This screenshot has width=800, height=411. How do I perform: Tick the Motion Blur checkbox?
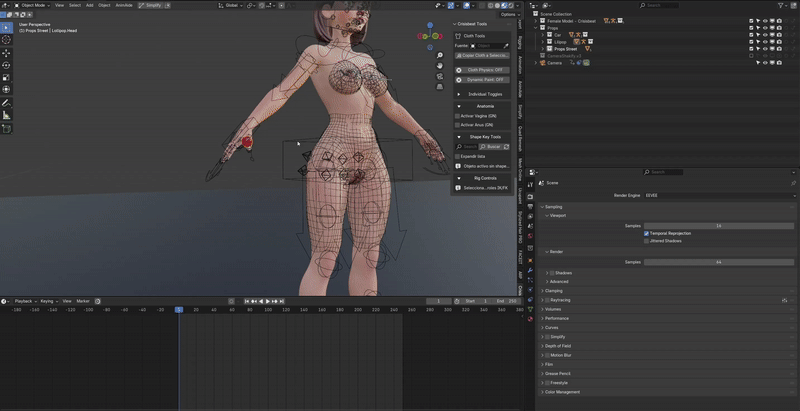point(547,355)
